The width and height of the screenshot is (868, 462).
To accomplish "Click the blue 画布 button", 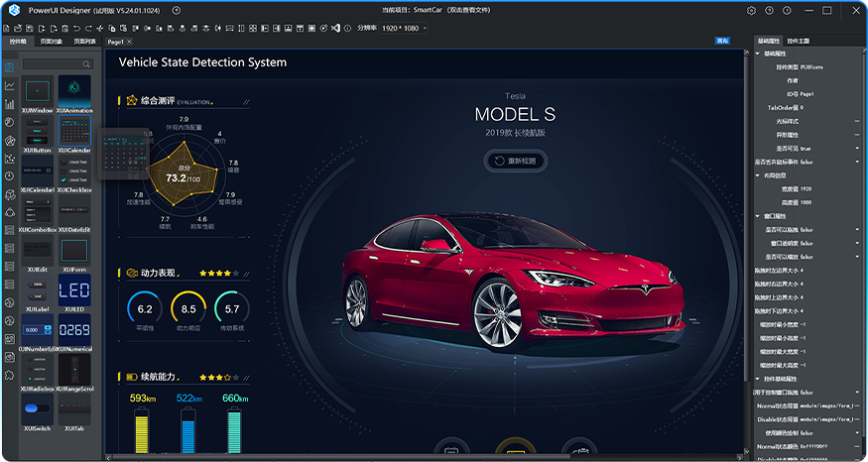I will 722,41.
